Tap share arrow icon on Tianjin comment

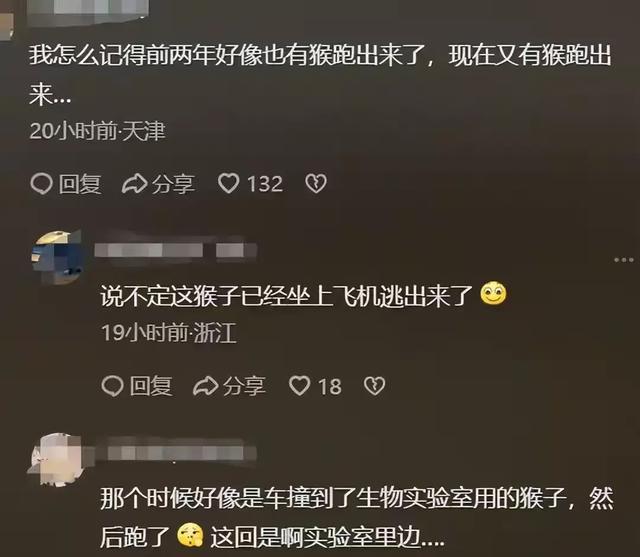pos(134,184)
